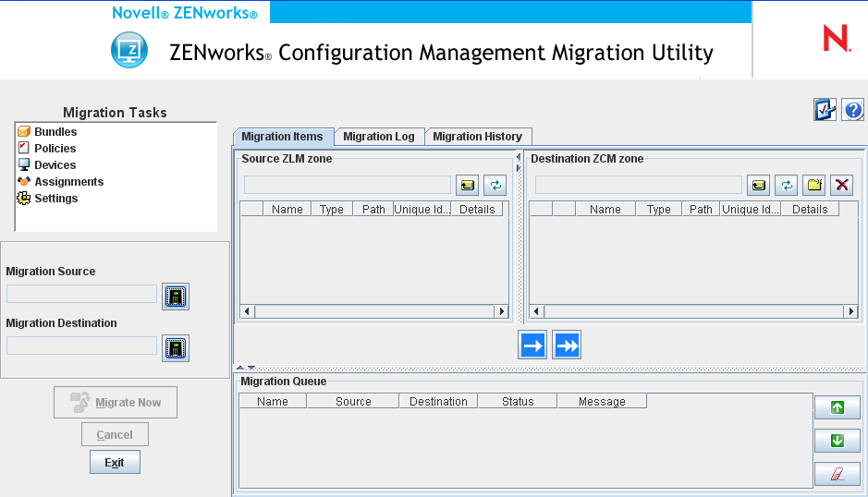Open Migration Source server login icon
This screenshot has height=497, width=868.
[x=176, y=297]
